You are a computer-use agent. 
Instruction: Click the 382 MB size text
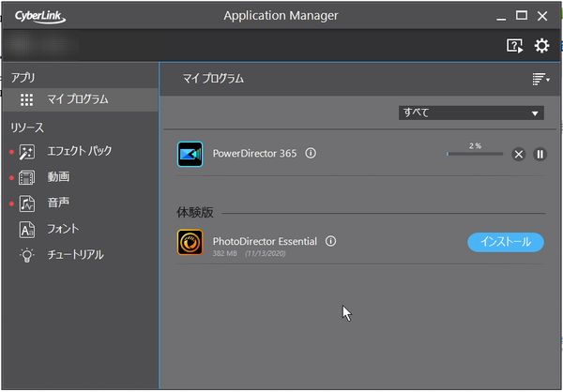coord(225,253)
